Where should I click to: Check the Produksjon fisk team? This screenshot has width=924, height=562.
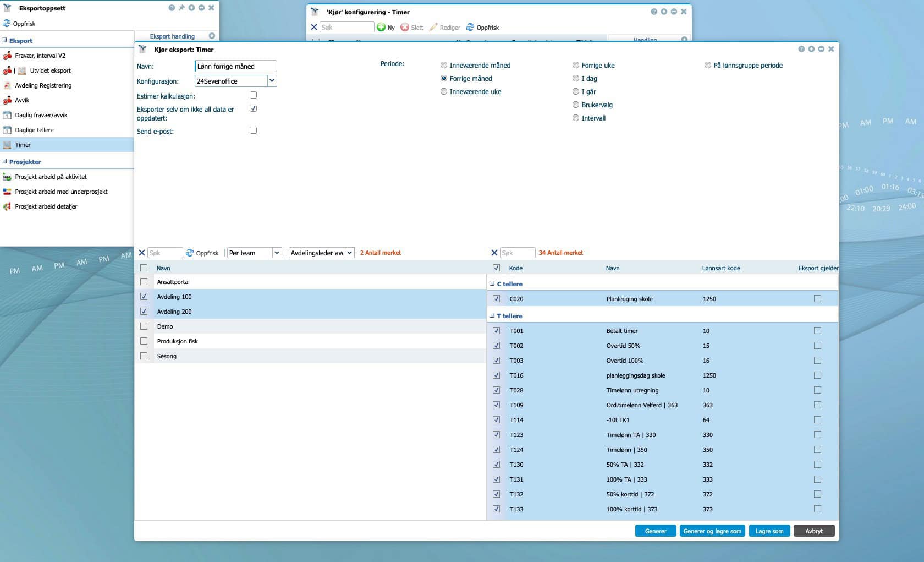tap(144, 341)
